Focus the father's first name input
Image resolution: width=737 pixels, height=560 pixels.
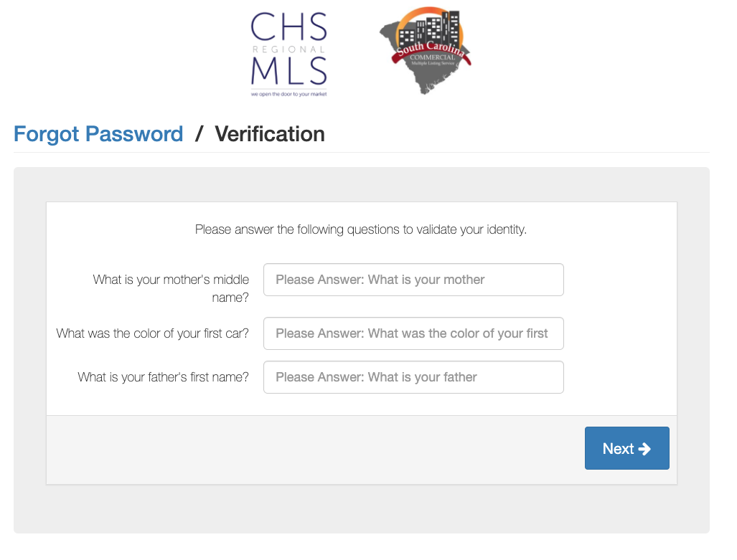click(413, 377)
